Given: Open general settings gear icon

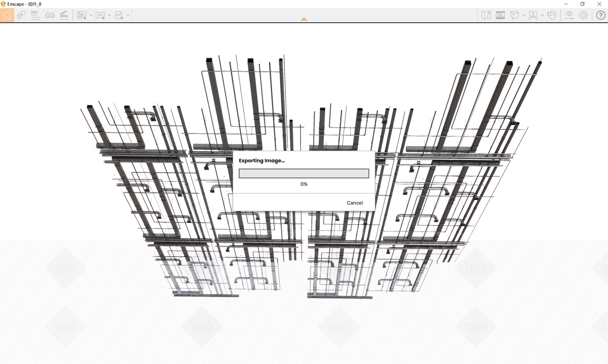Looking at the screenshot, I should click(584, 15).
